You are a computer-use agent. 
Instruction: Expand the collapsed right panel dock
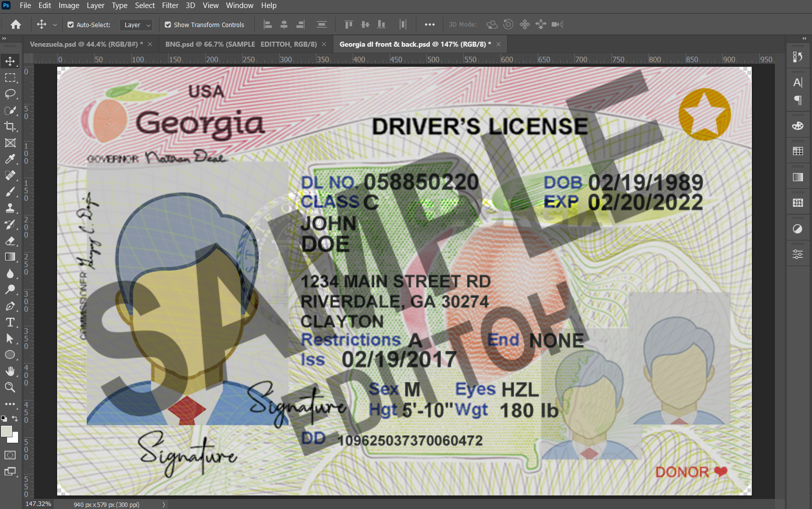(804, 38)
